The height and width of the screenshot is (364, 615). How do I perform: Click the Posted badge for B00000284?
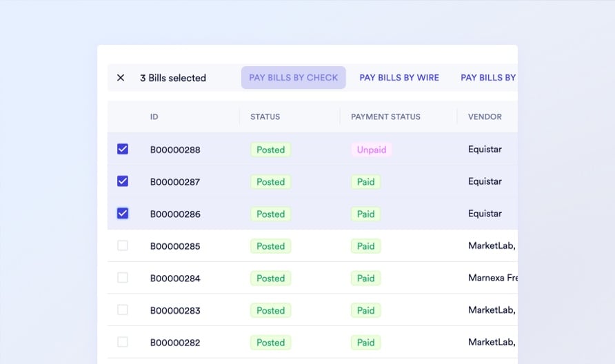click(x=271, y=278)
